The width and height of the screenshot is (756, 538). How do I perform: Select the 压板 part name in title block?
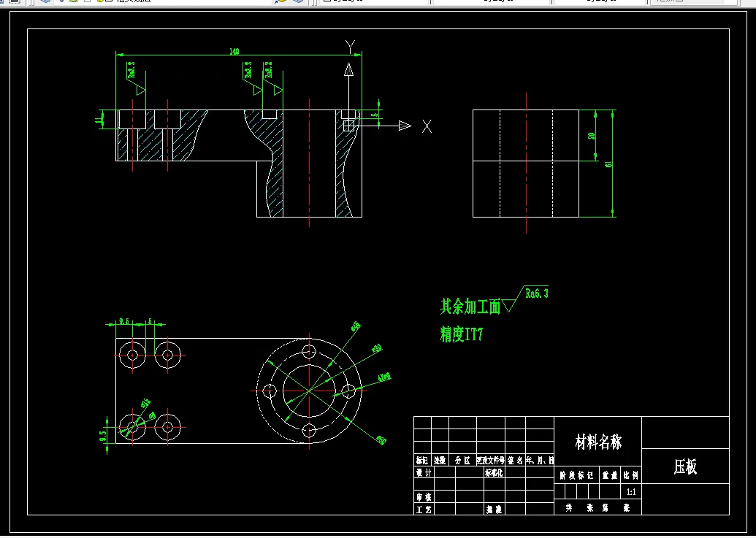pyautogui.click(x=685, y=466)
